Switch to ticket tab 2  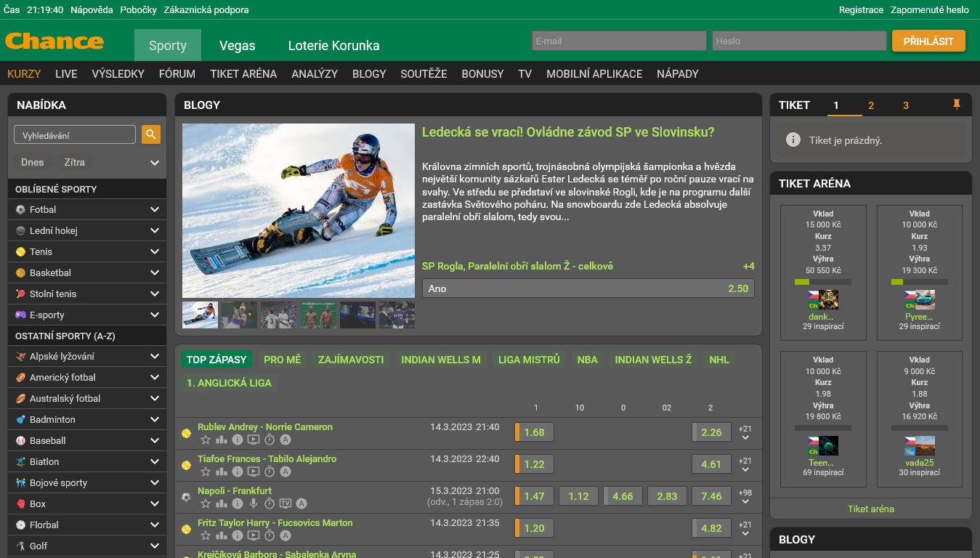871,105
